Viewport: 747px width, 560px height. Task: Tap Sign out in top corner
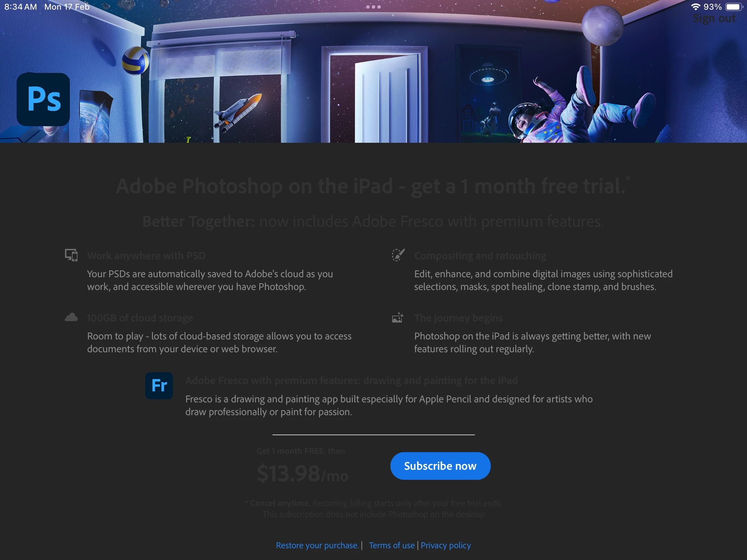coord(714,18)
